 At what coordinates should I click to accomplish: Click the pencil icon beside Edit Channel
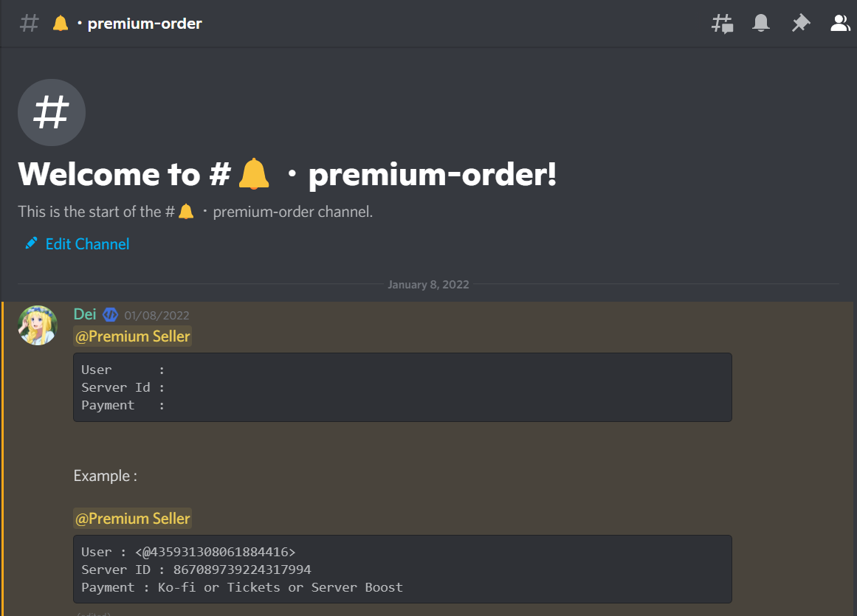tap(31, 243)
